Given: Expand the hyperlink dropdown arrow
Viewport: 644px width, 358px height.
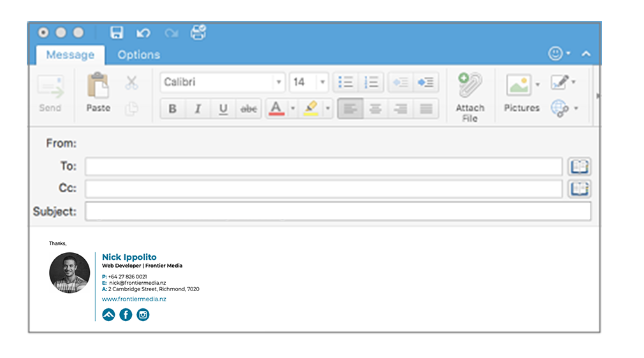Looking at the screenshot, I should 576,108.
